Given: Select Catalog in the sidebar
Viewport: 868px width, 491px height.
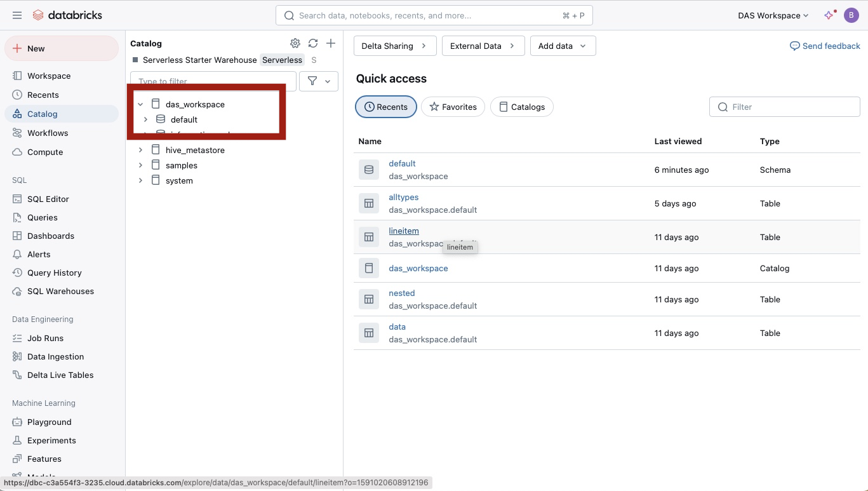Looking at the screenshot, I should (x=62, y=114).
